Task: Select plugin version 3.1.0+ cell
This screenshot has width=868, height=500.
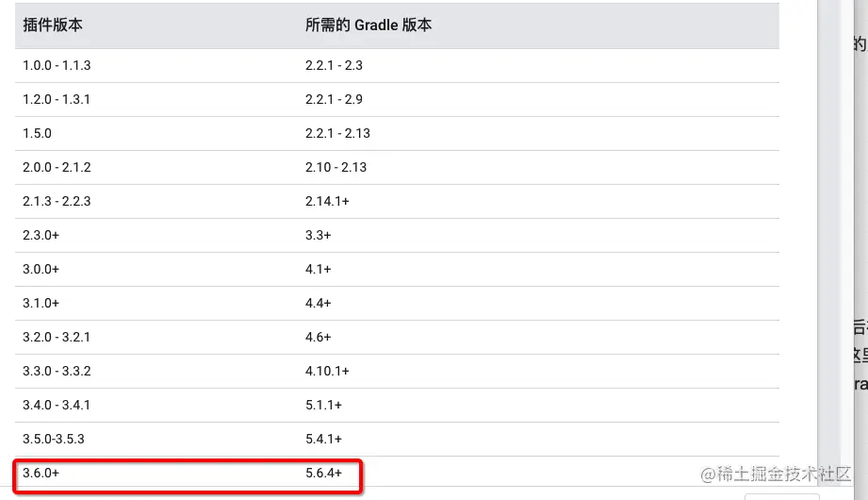Action: tap(41, 303)
